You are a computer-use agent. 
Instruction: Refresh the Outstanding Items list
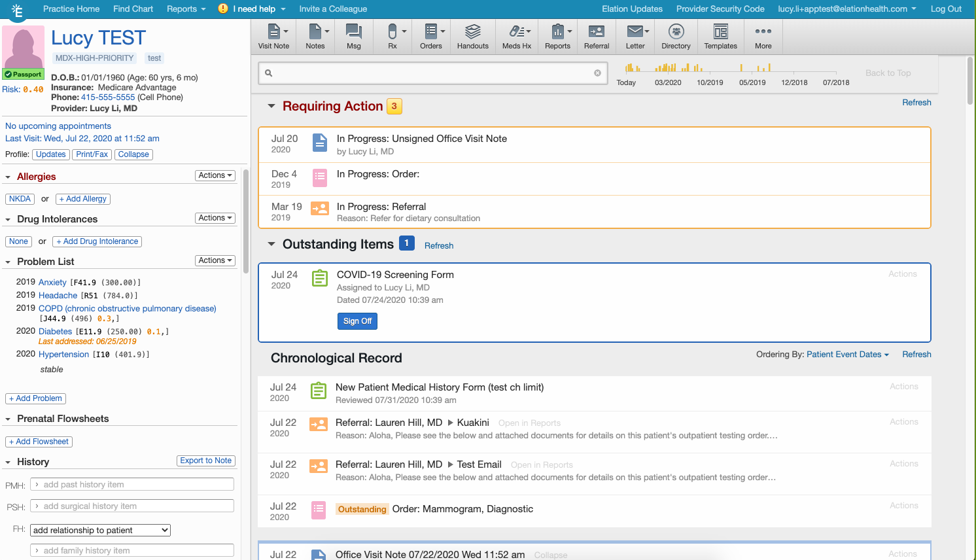click(439, 246)
